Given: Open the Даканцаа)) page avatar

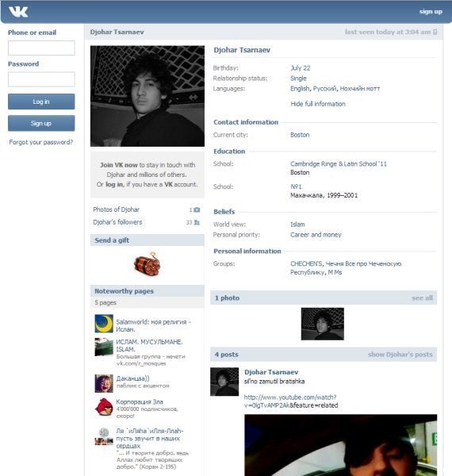Looking at the screenshot, I should (x=104, y=383).
